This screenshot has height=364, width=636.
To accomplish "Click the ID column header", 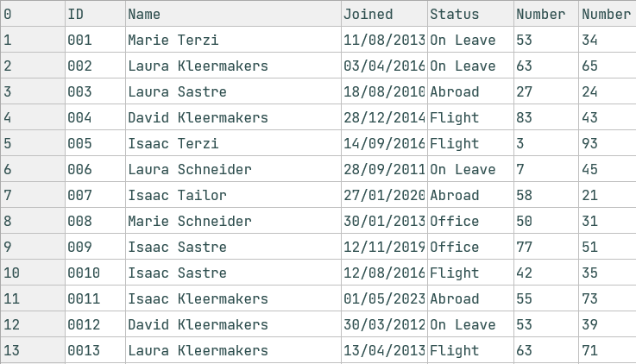I will (x=95, y=14).
